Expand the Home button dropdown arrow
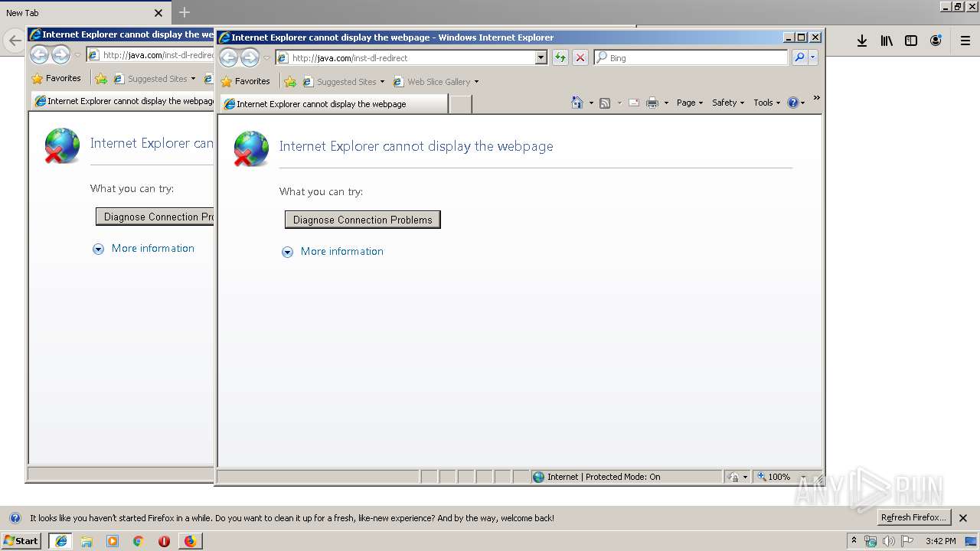 click(x=591, y=103)
